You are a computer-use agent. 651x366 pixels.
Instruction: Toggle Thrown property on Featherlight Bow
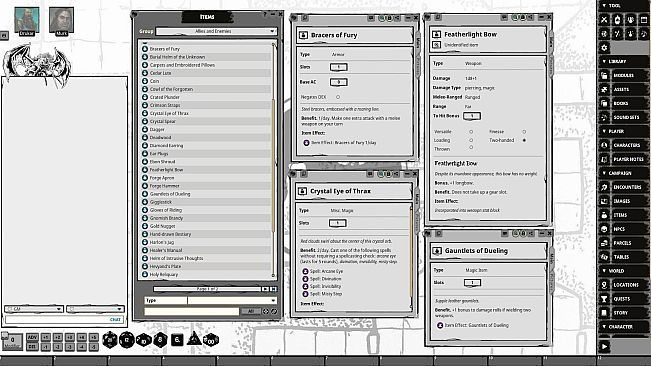[471, 147]
